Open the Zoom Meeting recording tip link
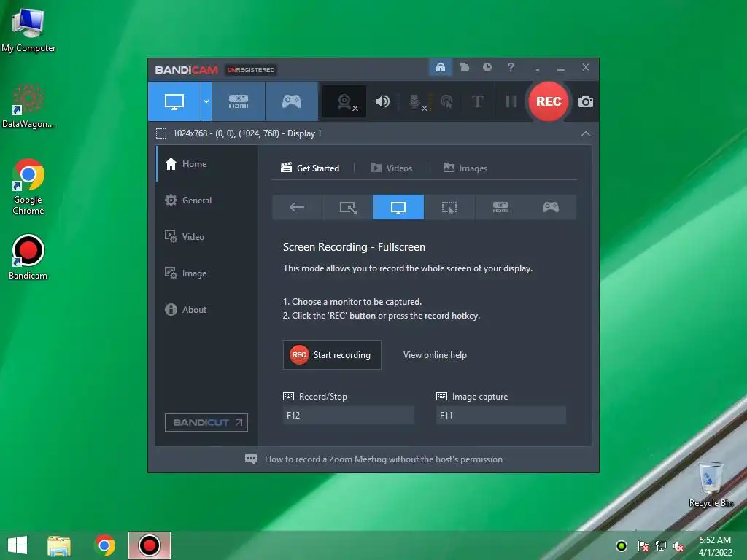The image size is (747, 560). [384, 459]
